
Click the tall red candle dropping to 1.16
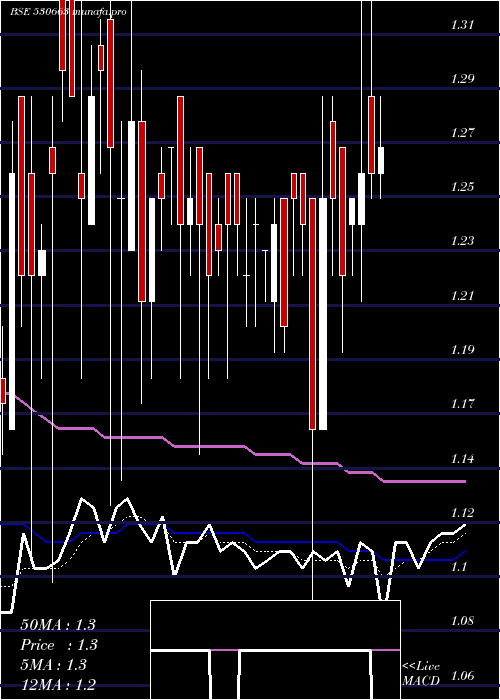(x=312, y=314)
